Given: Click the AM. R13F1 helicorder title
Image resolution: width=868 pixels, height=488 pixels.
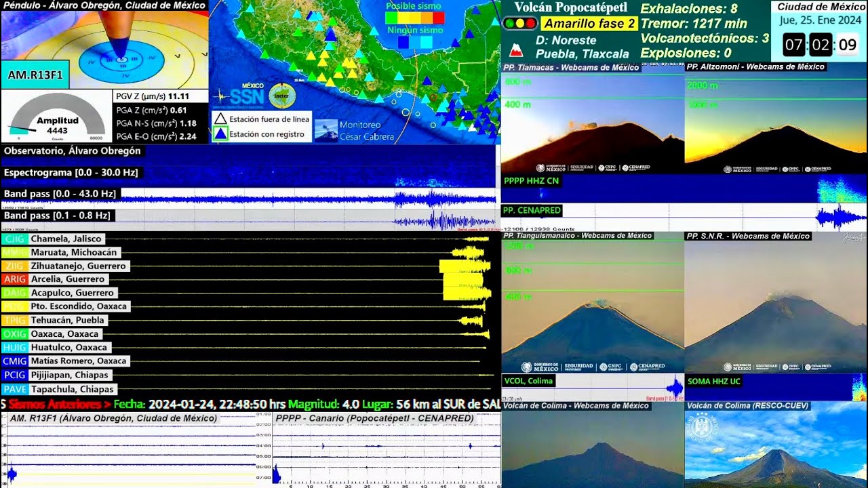Looking at the screenshot, I should [x=113, y=418].
